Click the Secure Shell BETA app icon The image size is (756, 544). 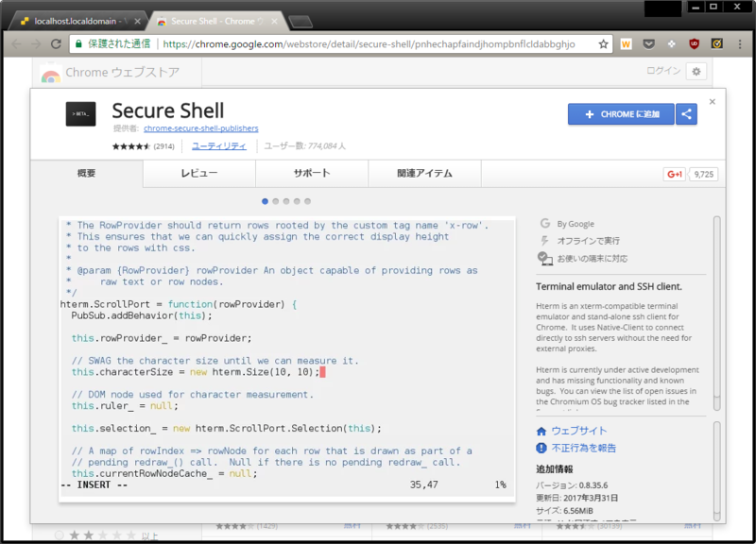coord(80,114)
